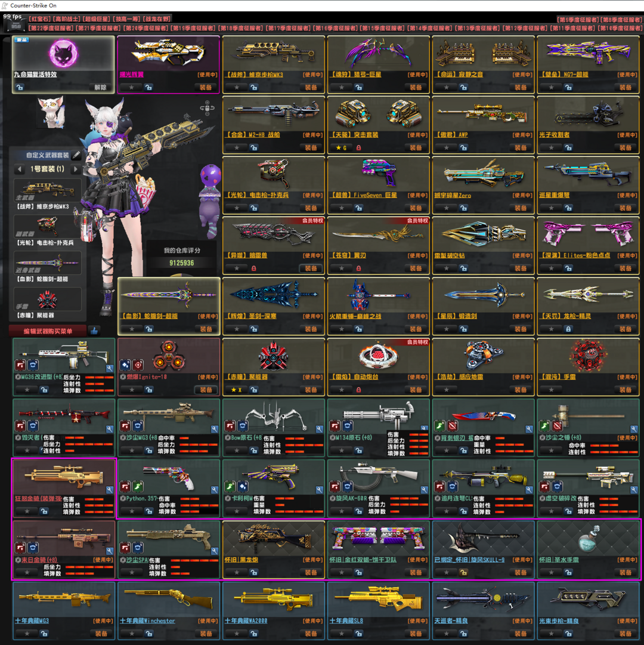Image resolution: width=644 pixels, height=645 pixels.
Task: Click the wrench icon on the 追月连弩 card
Action: point(529,490)
